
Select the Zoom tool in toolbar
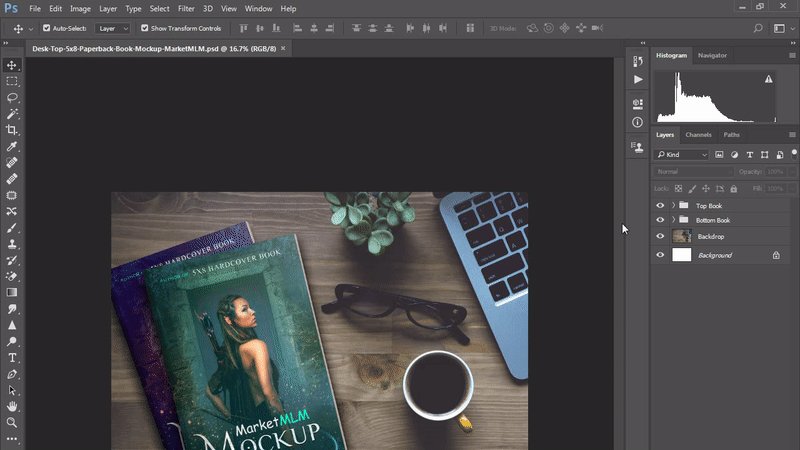(x=12, y=422)
